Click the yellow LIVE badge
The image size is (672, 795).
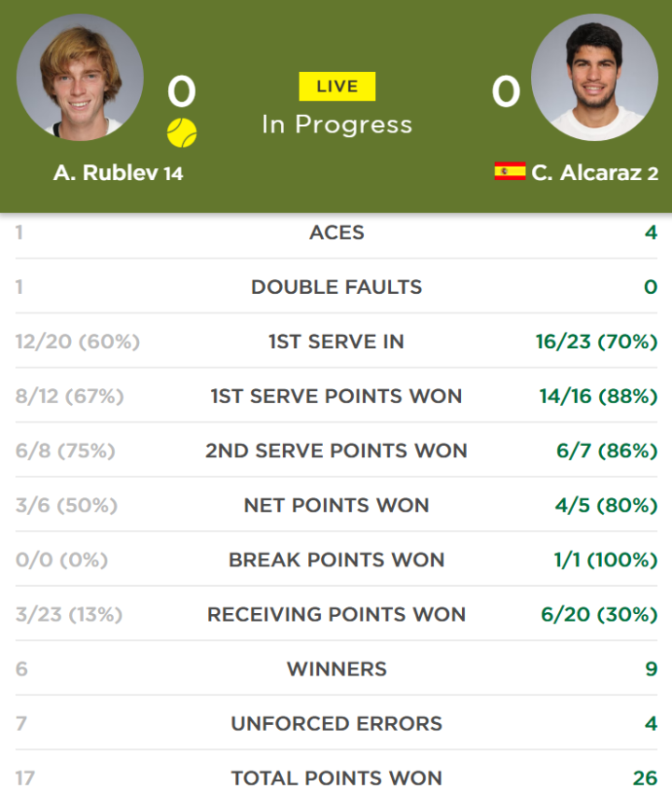(x=337, y=86)
